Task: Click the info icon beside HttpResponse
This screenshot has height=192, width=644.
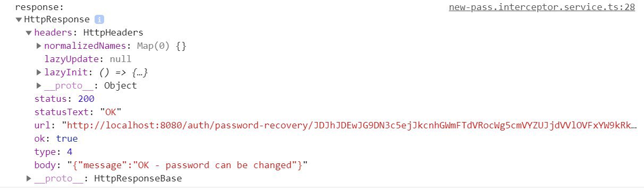Action: click(99, 20)
